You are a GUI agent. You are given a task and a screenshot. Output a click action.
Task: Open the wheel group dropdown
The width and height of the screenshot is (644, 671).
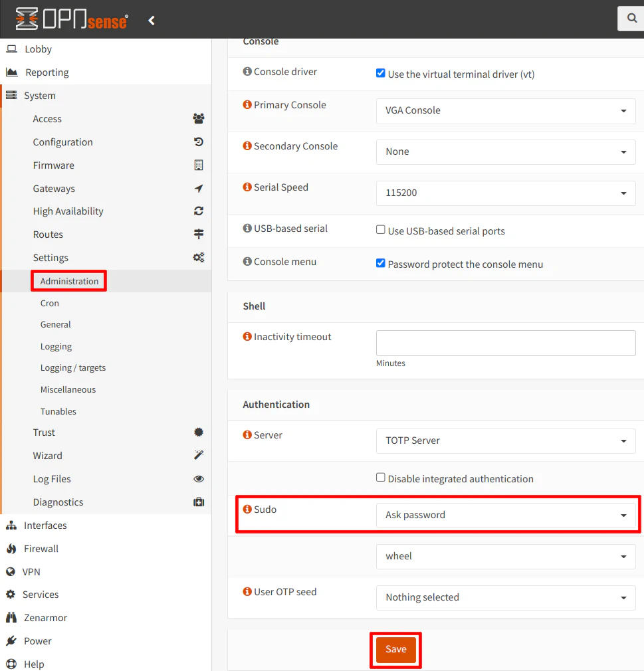[506, 556]
